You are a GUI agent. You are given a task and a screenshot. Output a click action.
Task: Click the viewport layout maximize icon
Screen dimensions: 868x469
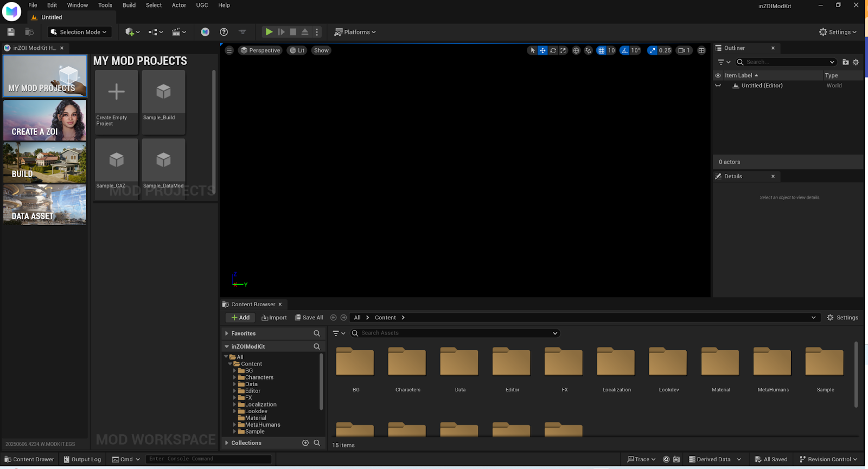click(701, 50)
